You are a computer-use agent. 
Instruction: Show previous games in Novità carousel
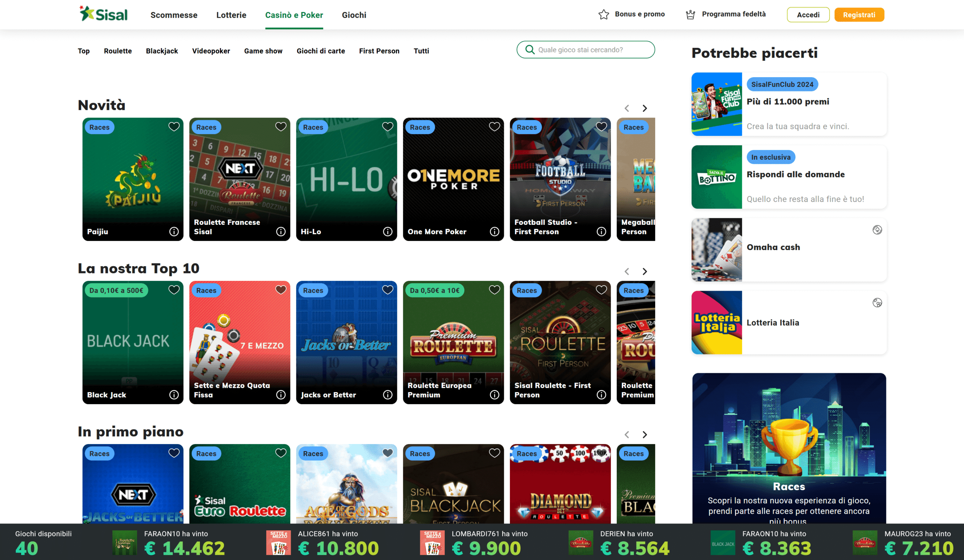click(x=627, y=108)
